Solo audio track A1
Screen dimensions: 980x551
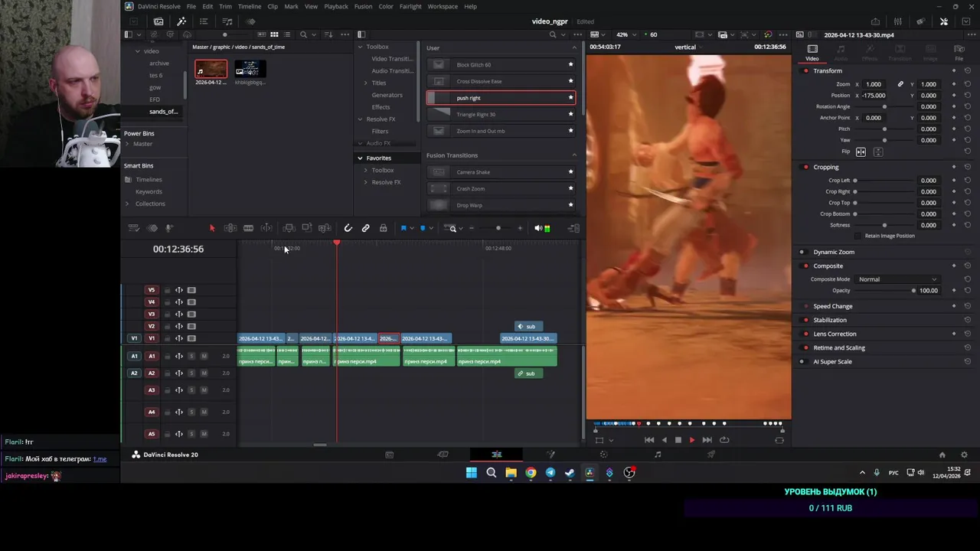[x=192, y=356]
